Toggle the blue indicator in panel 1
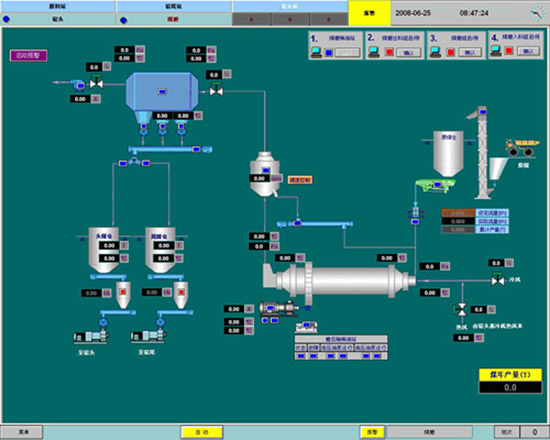 click(x=329, y=52)
